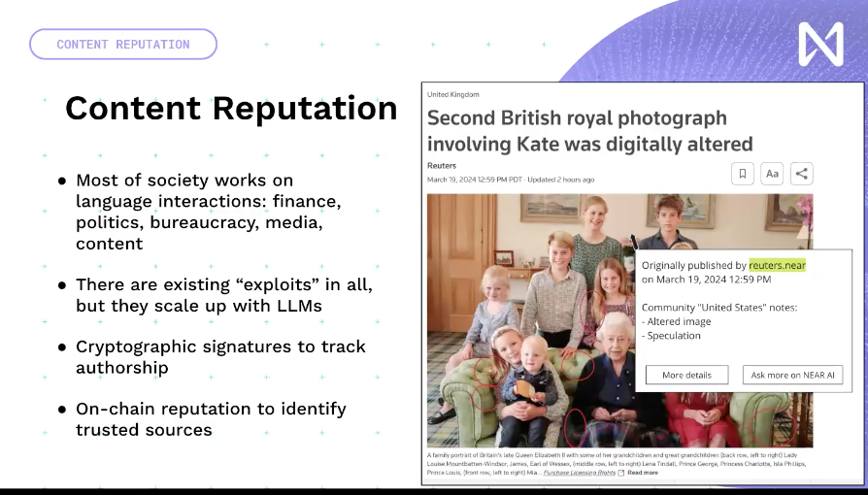The width and height of the screenshot is (868, 495).
Task: Click the bullet 'Cryptographic signatures to track authorship'
Action: tap(220, 357)
